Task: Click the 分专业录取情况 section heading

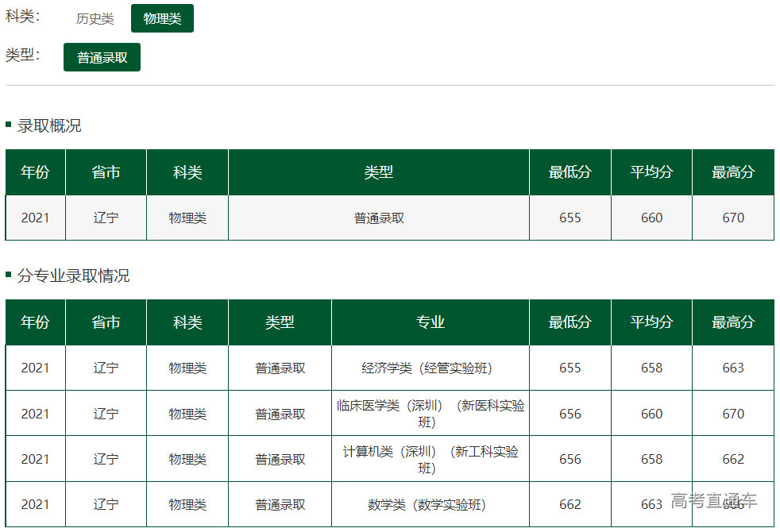Action: [73, 276]
